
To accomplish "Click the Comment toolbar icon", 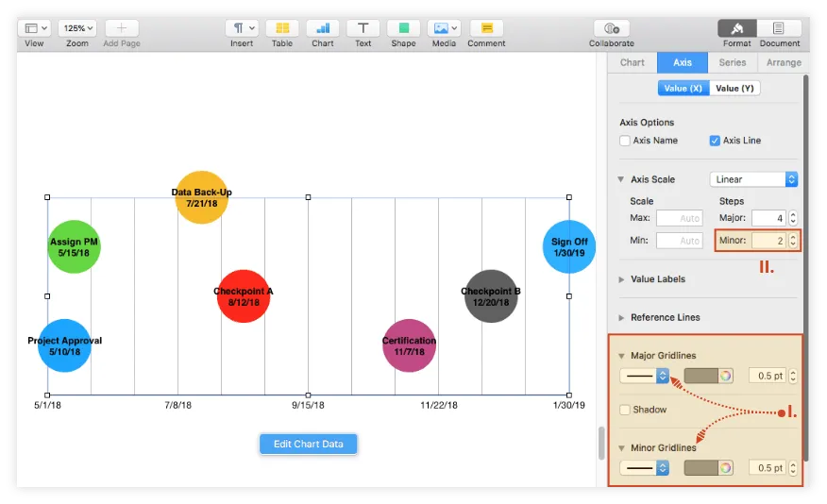I will [486, 28].
